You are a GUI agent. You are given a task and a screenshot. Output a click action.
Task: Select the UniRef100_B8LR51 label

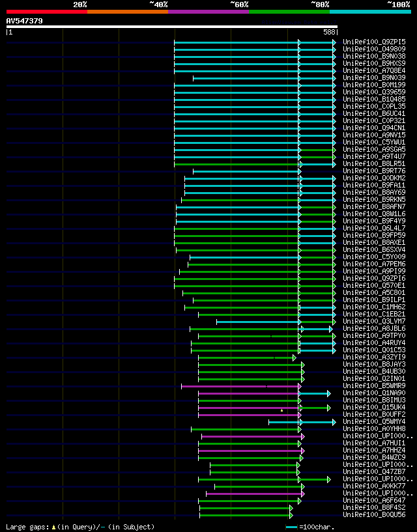pyautogui.click(x=374, y=164)
